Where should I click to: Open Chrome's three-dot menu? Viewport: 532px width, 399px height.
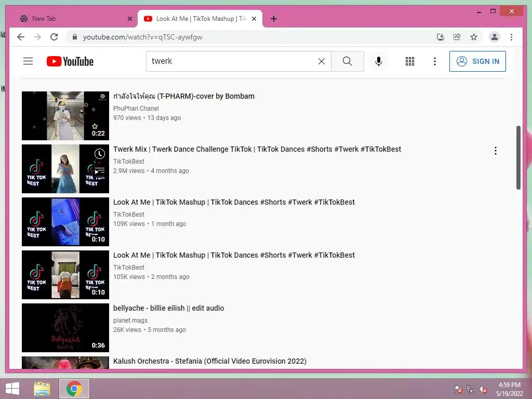(511, 37)
